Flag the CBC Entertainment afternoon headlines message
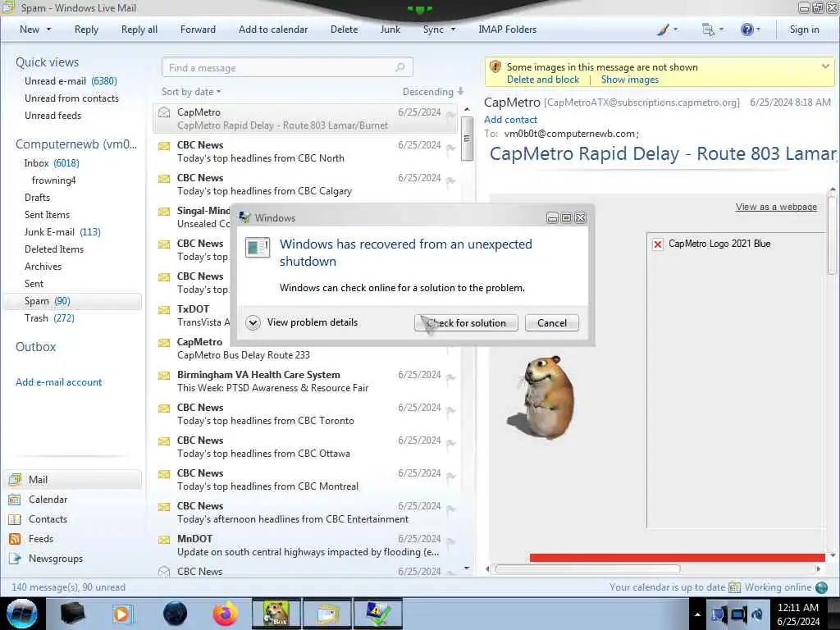The image size is (840, 630). (450, 509)
